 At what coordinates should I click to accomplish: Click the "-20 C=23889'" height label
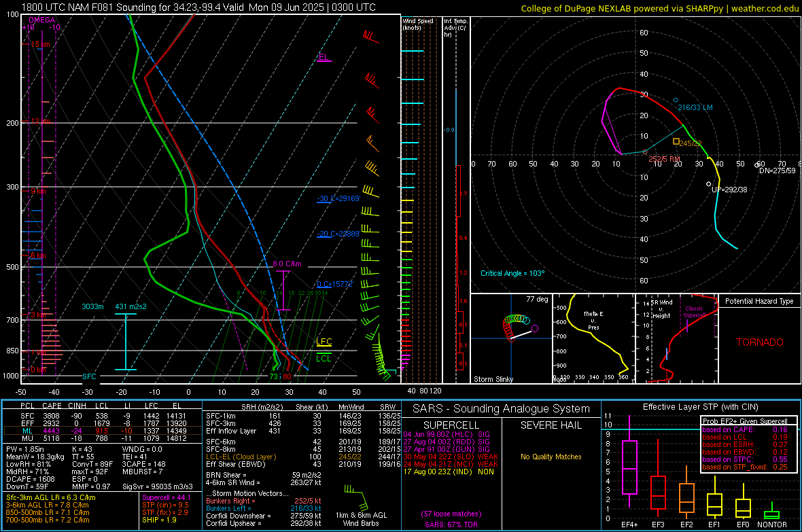338,234
